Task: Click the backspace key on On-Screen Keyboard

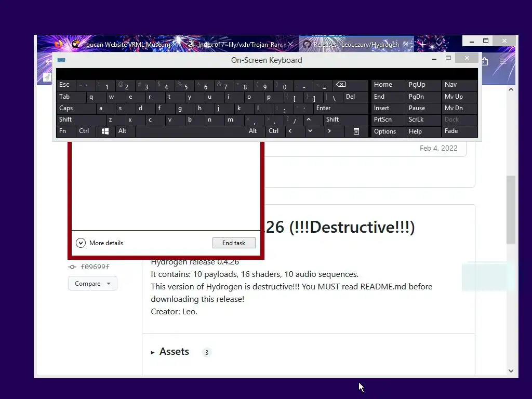Action: click(341, 85)
